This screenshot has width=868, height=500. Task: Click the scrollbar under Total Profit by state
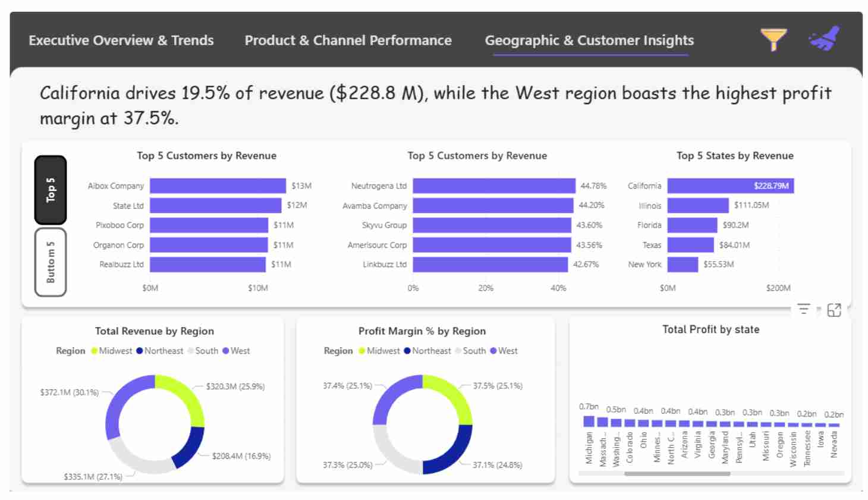click(678, 474)
